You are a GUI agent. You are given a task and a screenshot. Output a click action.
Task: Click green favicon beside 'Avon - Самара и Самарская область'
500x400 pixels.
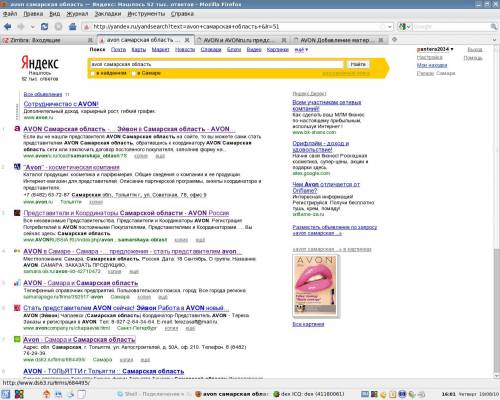pos(17,339)
